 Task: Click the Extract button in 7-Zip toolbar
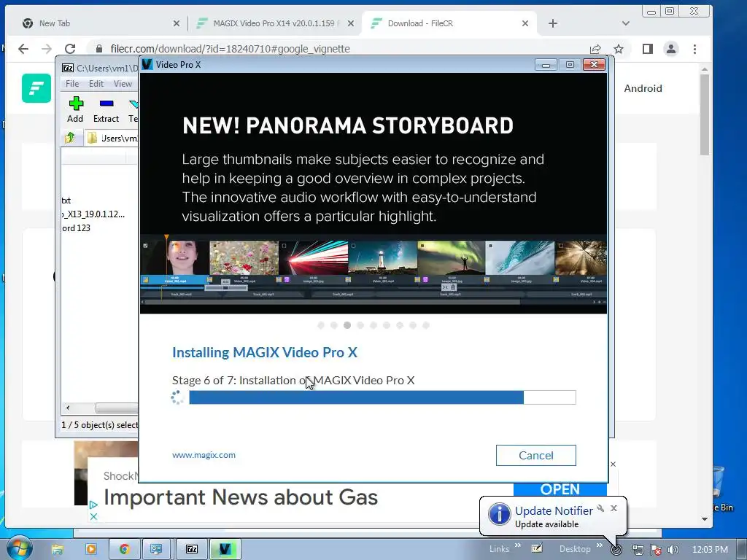tap(106, 109)
